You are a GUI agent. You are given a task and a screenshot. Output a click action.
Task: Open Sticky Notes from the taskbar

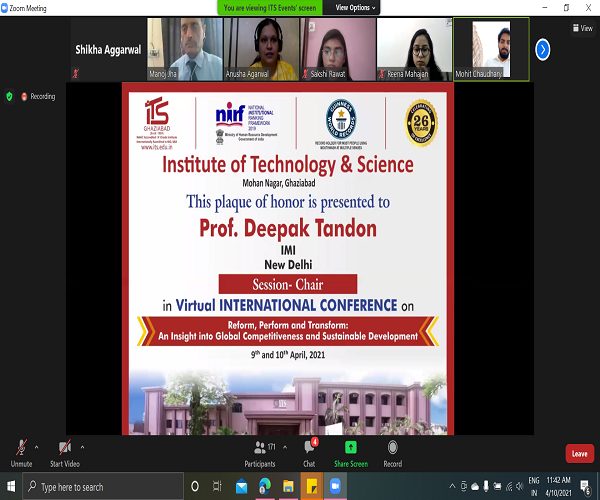pyautogui.click(x=312, y=486)
